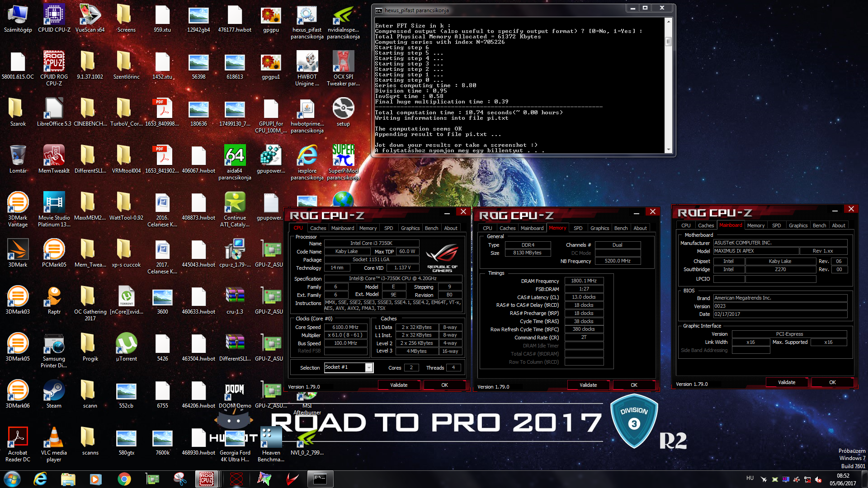The width and height of the screenshot is (868, 488).
Task: Open OCX SPI Tweaker shortcut
Action: coord(343,67)
